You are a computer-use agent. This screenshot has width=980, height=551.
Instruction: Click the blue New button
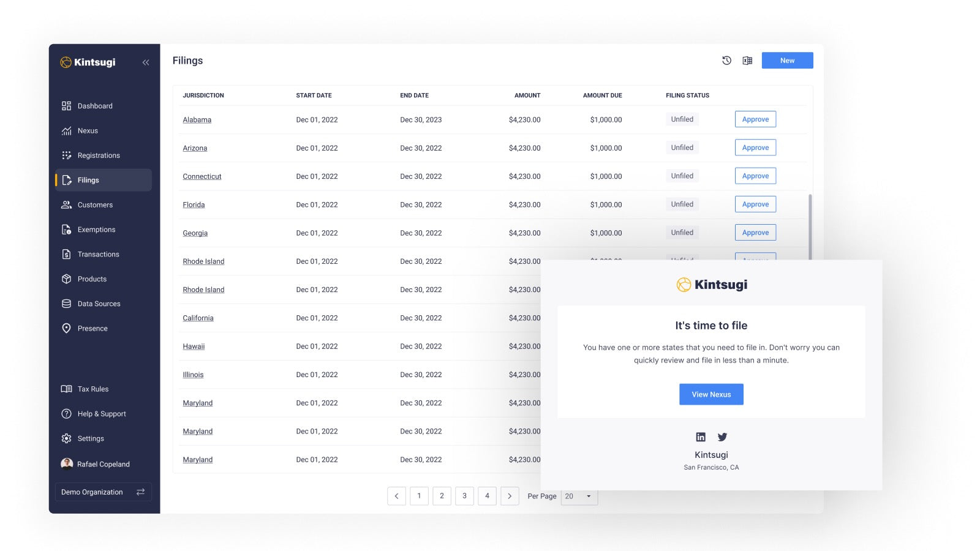tap(787, 60)
